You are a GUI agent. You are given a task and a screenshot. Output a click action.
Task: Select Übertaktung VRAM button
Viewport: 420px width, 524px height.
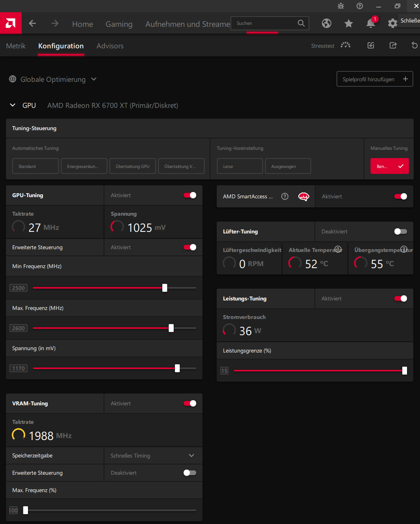point(181,166)
